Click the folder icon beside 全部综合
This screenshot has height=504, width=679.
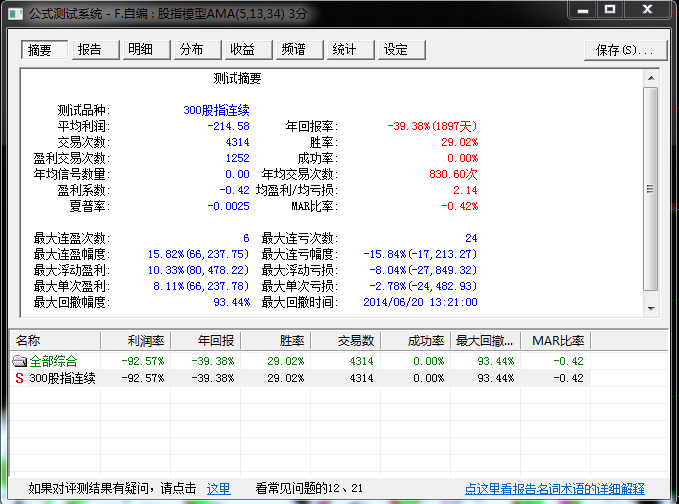coord(19,361)
